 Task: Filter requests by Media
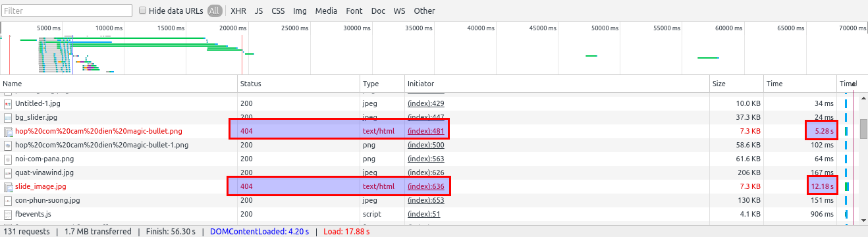coord(326,11)
